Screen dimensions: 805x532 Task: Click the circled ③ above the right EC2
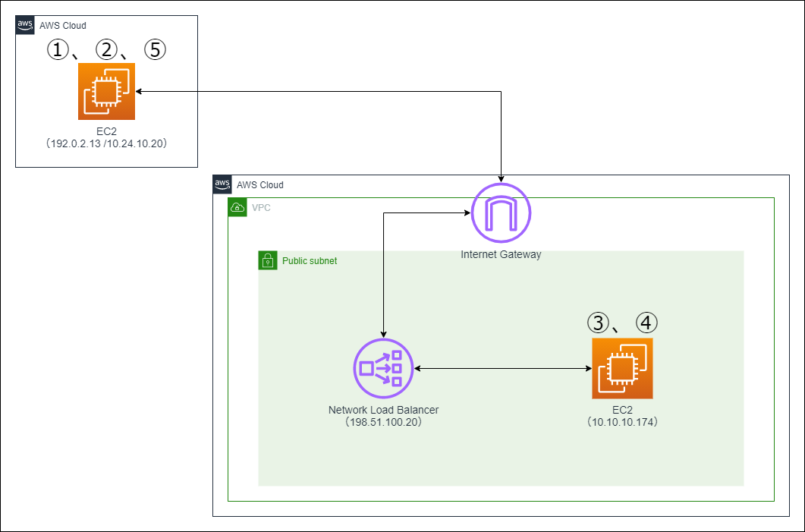pyautogui.click(x=599, y=323)
